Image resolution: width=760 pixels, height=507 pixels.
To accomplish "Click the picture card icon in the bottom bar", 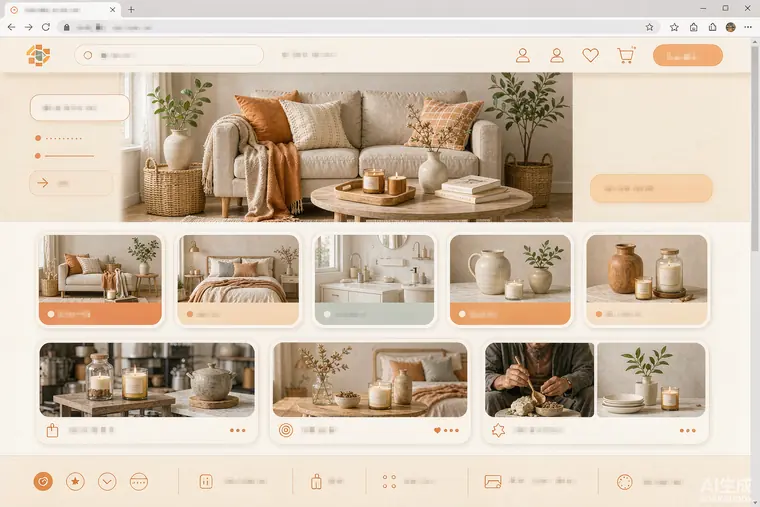I will 492,481.
